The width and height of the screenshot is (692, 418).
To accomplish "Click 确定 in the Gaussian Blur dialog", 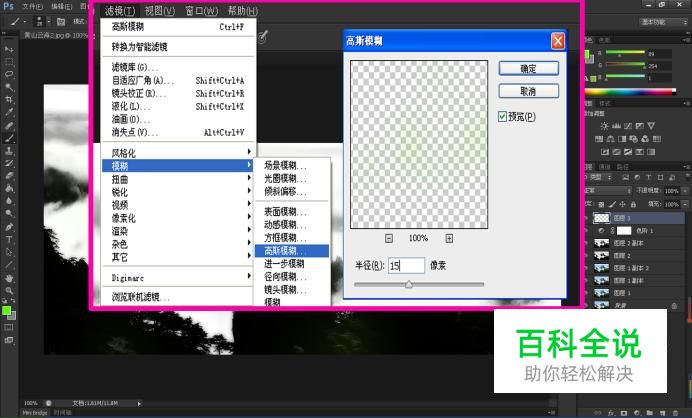I will (529, 68).
